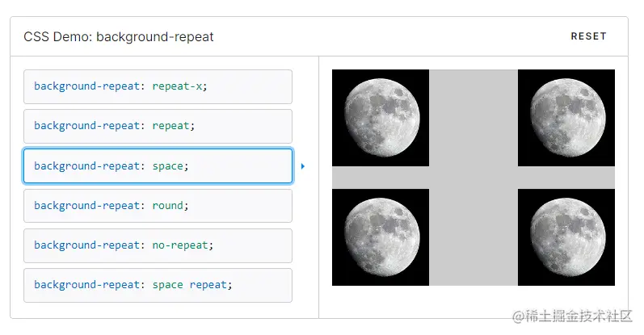Click the blue arrow beside the selected example
644x335 pixels.
click(x=303, y=166)
